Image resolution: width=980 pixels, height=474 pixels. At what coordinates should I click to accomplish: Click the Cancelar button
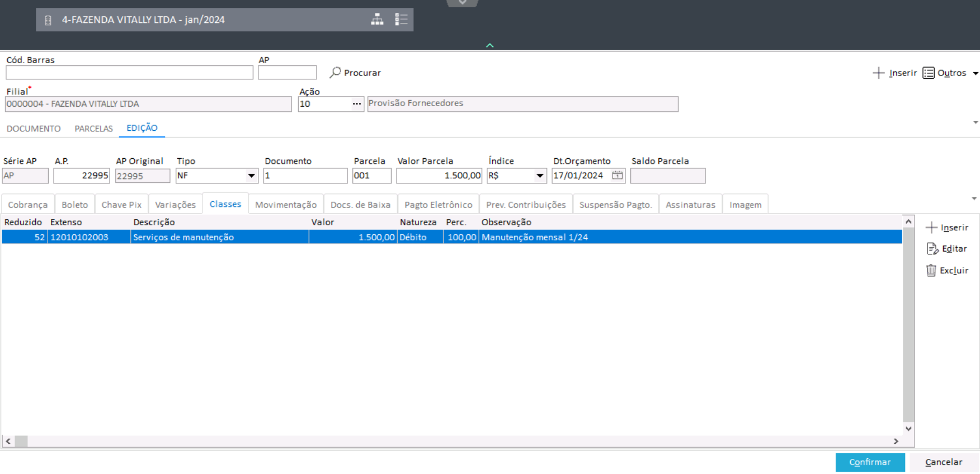tap(943, 462)
